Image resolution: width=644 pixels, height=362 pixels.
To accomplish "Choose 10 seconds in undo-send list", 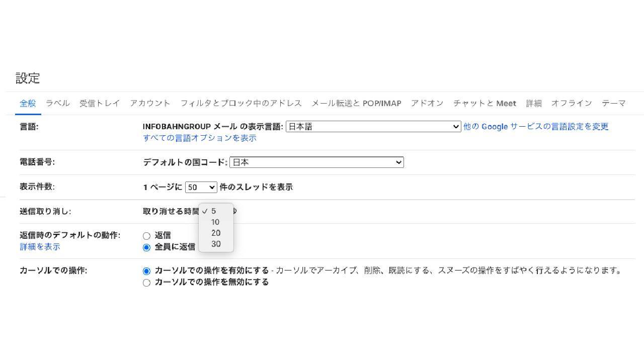I will click(216, 222).
